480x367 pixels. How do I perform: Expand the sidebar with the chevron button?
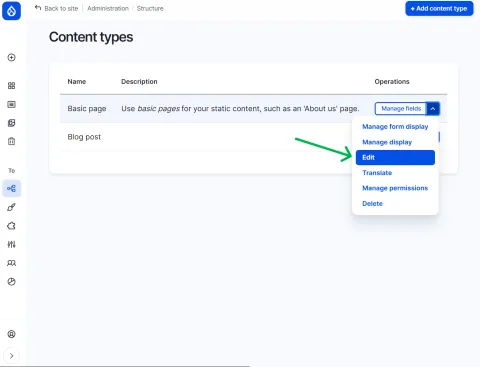tap(11, 356)
